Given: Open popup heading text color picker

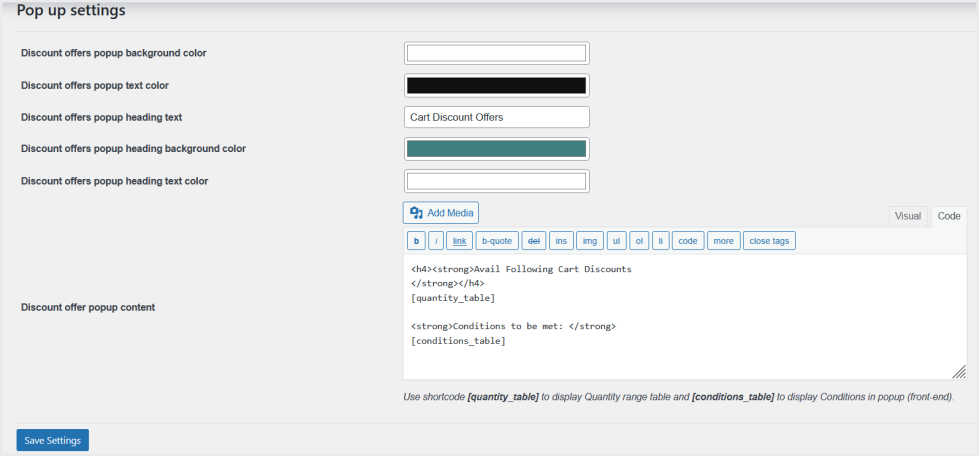Looking at the screenshot, I should [496, 181].
